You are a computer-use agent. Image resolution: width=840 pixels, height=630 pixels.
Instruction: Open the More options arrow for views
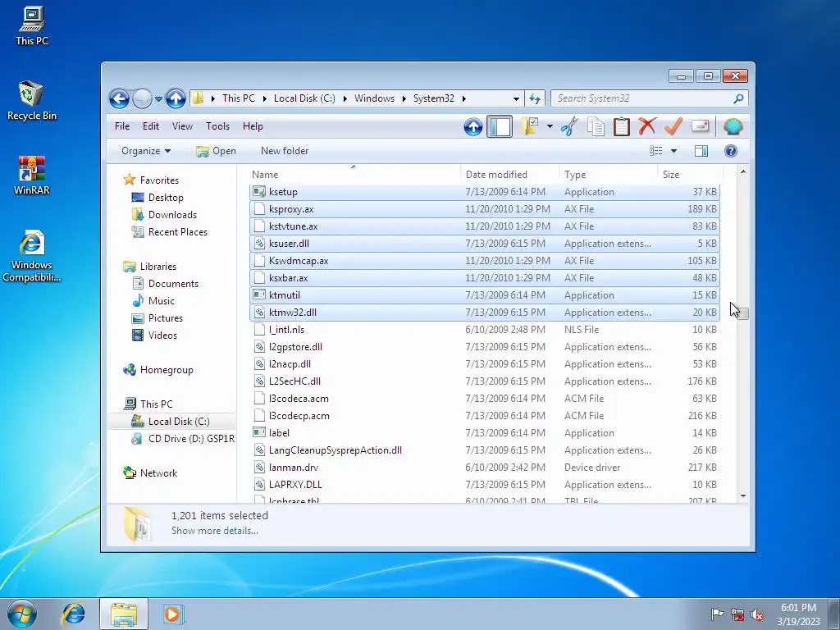pos(674,151)
